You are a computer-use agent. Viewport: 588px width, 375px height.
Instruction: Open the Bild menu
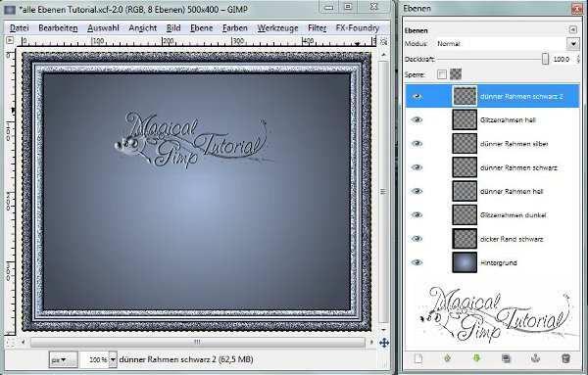173,28
